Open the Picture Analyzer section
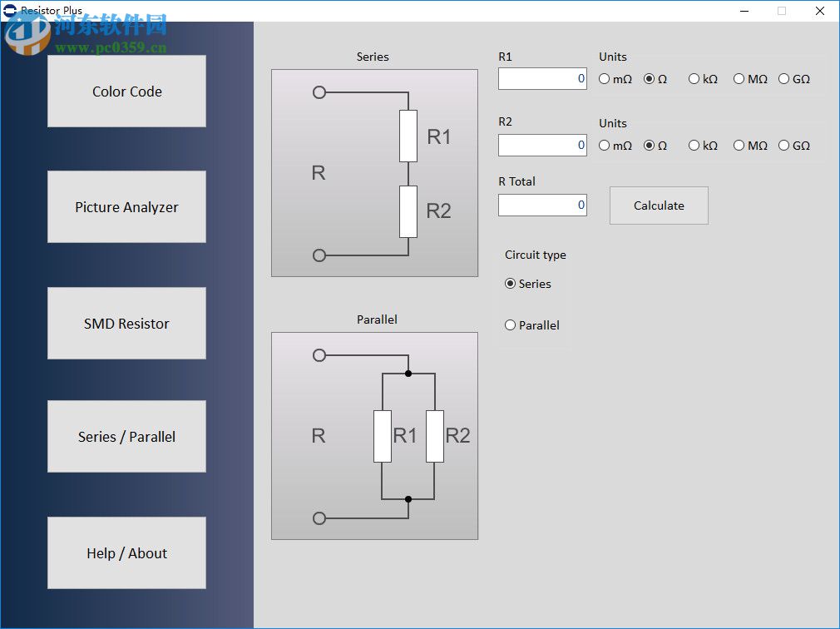 126,206
